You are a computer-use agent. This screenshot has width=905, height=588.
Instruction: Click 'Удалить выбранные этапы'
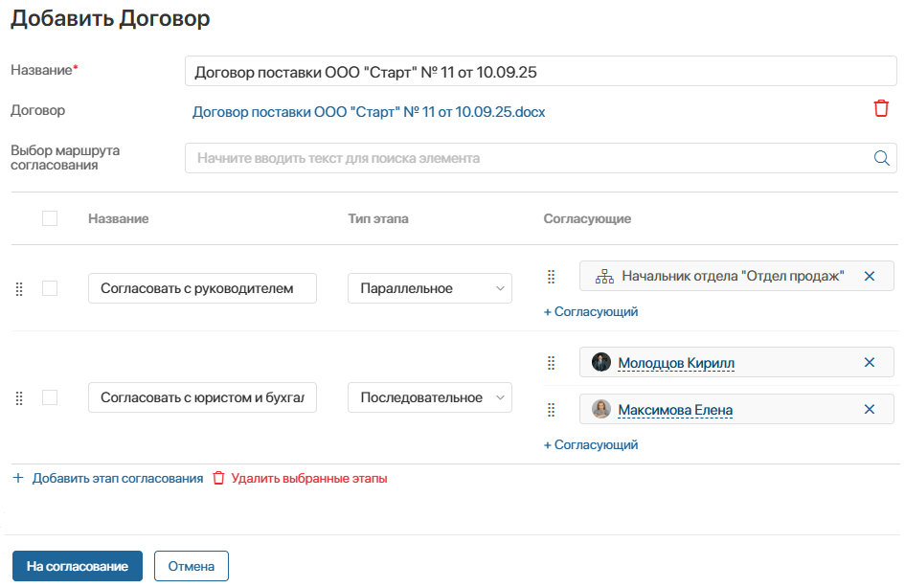pyautogui.click(x=309, y=479)
